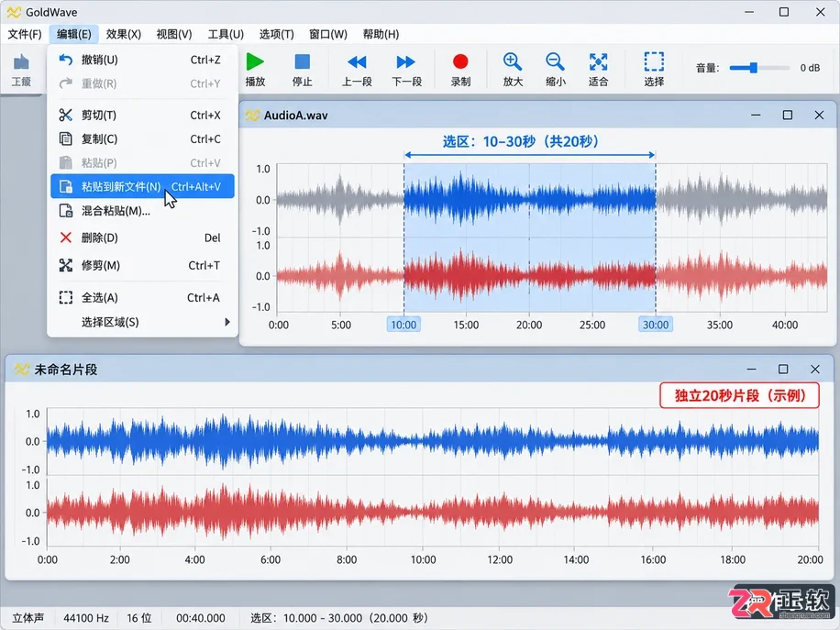Screen dimensions: 840x630
Task: Minimize the AudioA.wav child window
Action: 756,116
